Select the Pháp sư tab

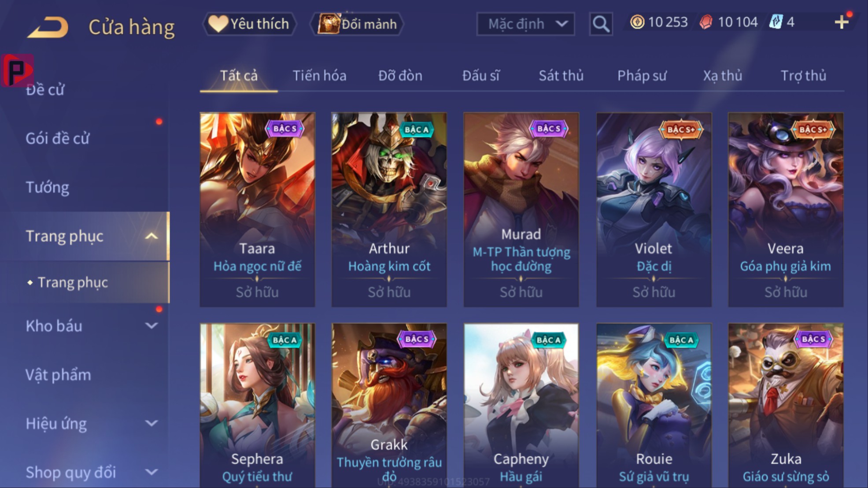[x=642, y=76]
